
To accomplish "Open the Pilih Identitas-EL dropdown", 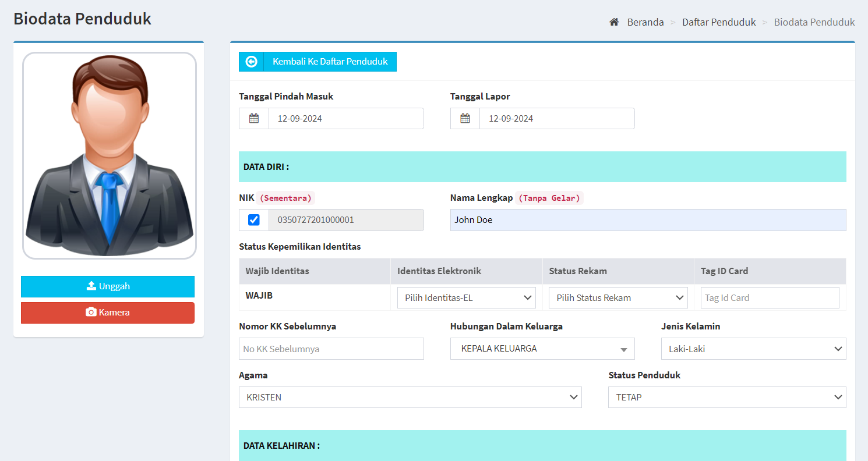I will [465, 297].
